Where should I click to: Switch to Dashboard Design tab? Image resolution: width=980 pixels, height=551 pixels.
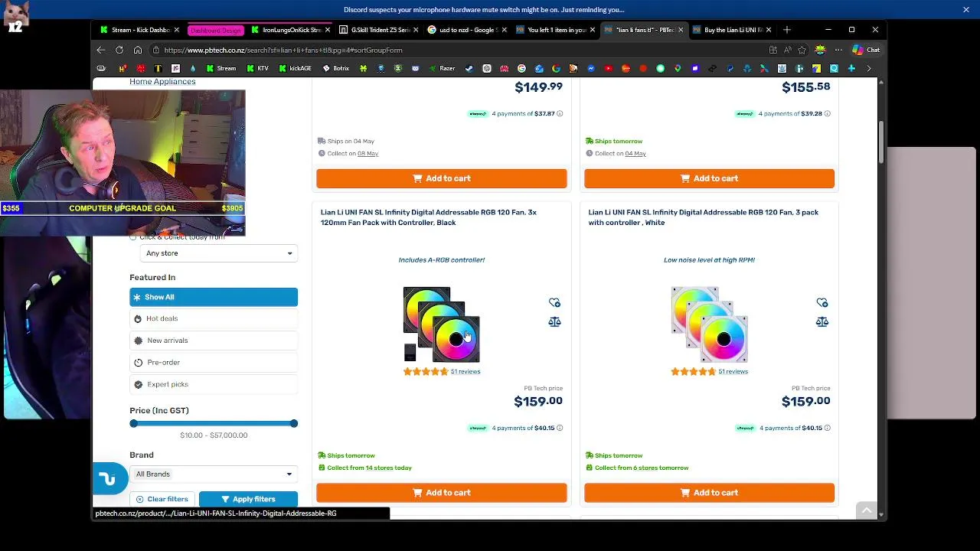215,30
